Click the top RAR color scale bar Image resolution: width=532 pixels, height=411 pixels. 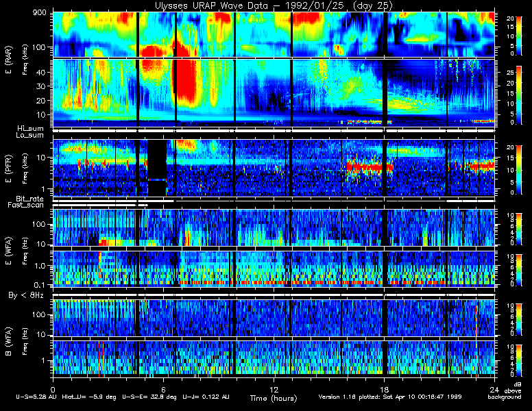[519, 35]
